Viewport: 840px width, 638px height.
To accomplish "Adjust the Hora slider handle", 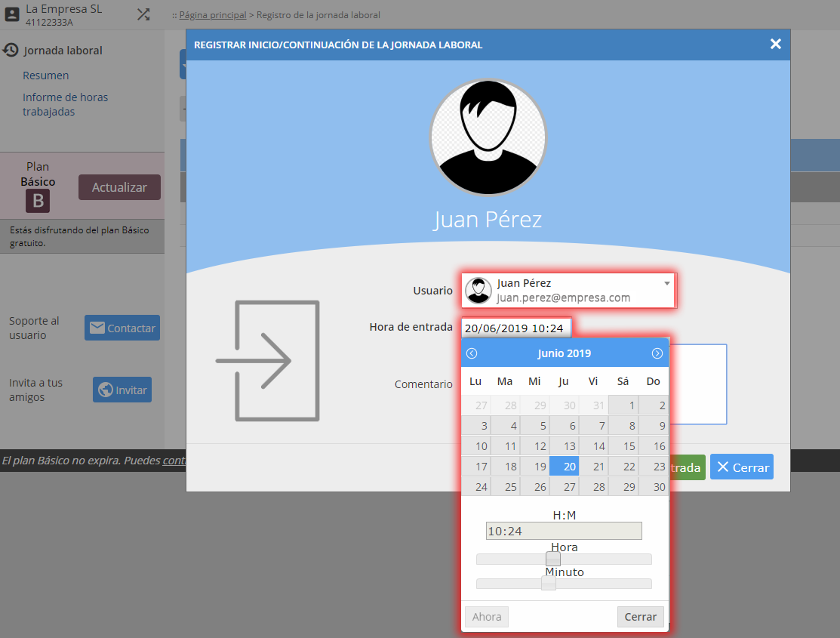I will pos(553,559).
